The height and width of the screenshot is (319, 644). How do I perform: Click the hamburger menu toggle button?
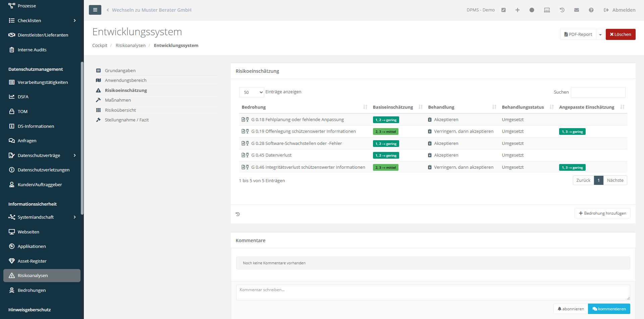tap(95, 10)
